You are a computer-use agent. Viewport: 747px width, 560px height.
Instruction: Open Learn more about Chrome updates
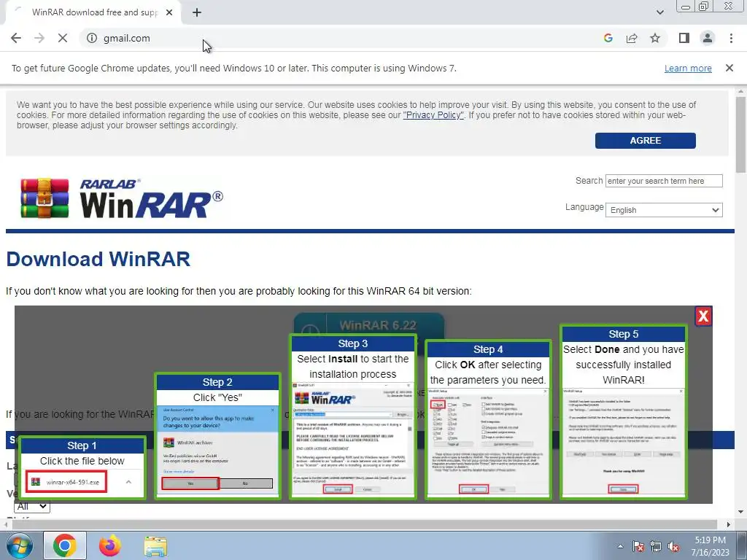pyautogui.click(x=688, y=68)
